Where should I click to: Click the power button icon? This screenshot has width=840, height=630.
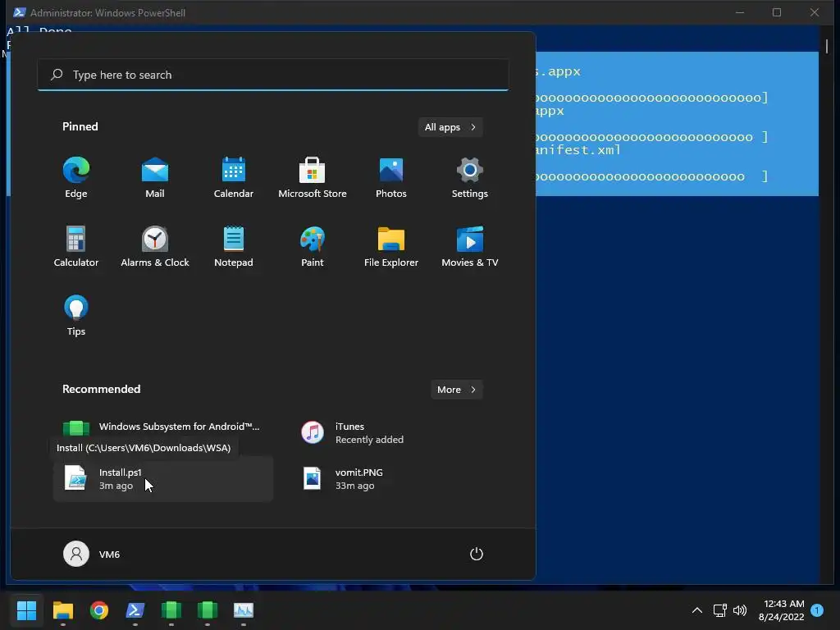[477, 554]
